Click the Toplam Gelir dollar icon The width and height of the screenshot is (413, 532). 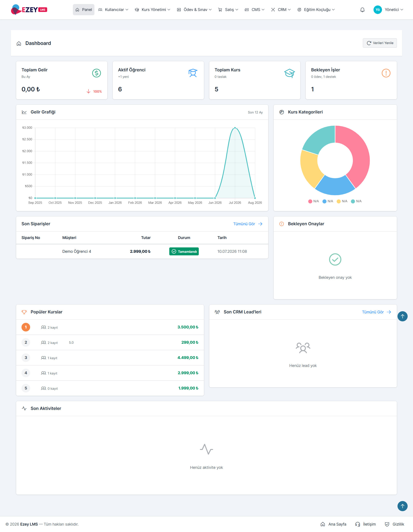coord(97,73)
